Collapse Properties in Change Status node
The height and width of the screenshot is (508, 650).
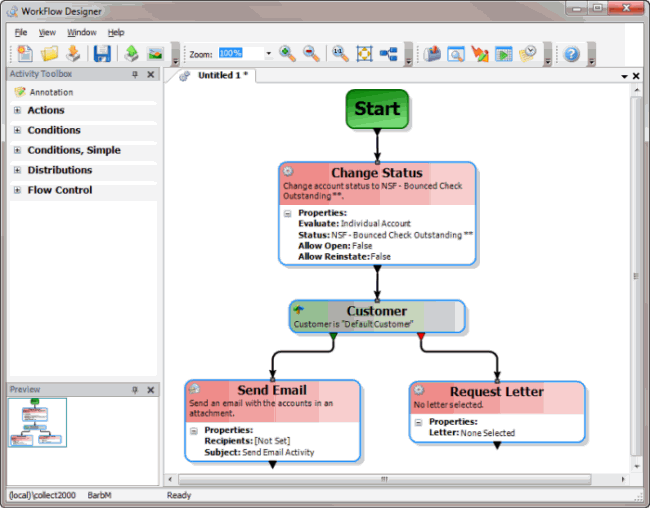tap(288, 213)
